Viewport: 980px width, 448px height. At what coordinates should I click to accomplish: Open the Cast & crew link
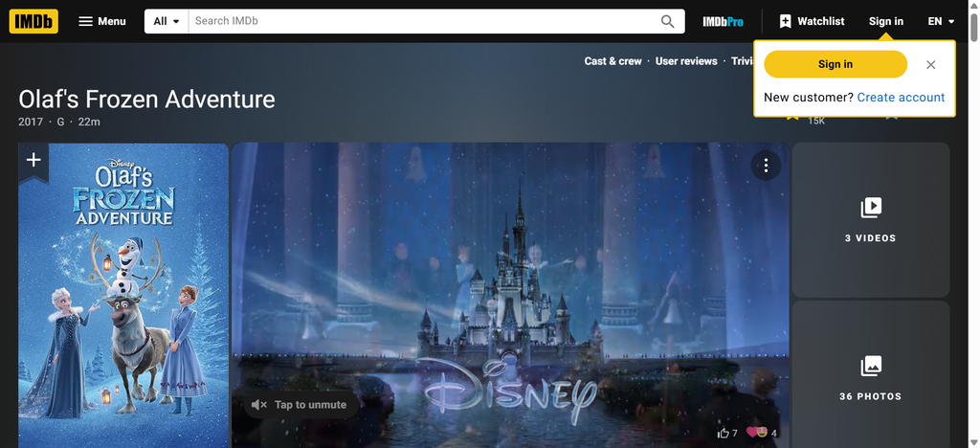point(612,61)
